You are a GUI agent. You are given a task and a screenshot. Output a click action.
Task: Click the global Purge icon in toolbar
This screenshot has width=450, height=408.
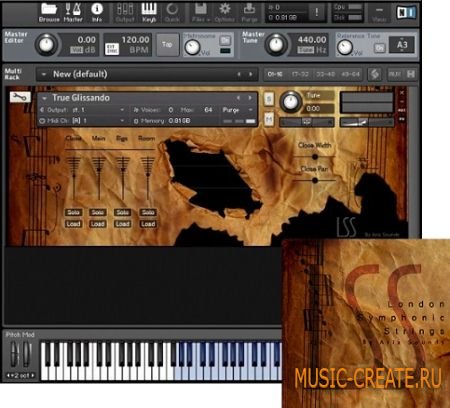[x=249, y=12]
